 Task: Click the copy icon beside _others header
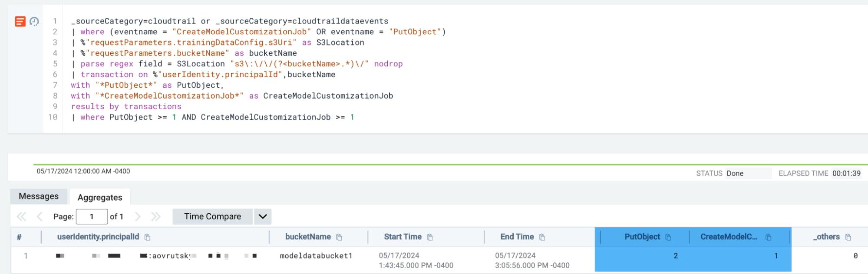click(x=848, y=237)
